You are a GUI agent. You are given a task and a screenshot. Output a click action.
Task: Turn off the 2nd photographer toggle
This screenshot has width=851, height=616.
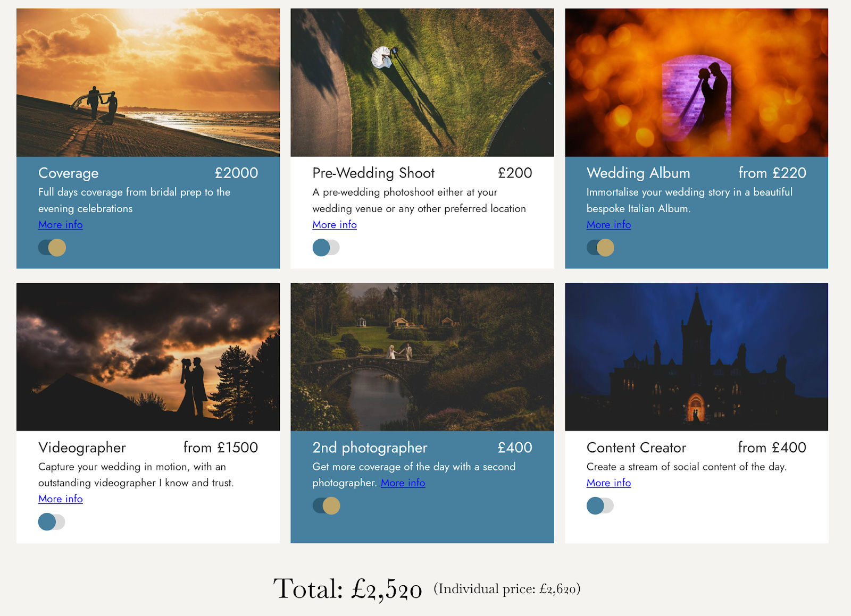click(x=326, y=505)
